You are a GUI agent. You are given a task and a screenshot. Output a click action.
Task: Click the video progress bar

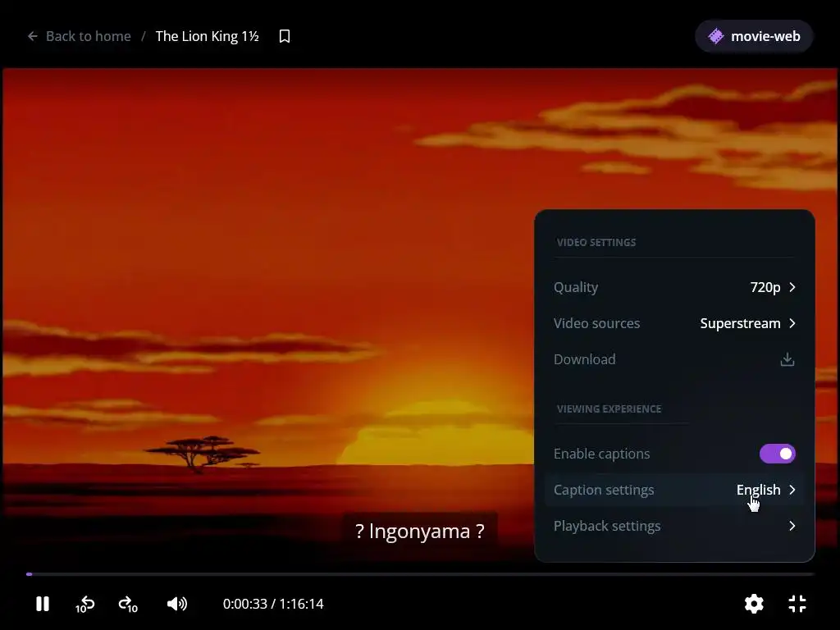coord(420,573)
